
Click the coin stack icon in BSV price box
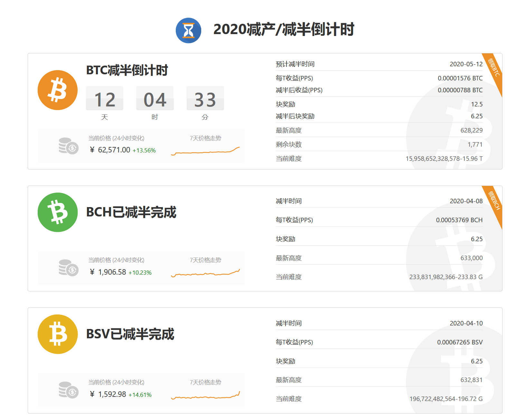pos(69,390)
